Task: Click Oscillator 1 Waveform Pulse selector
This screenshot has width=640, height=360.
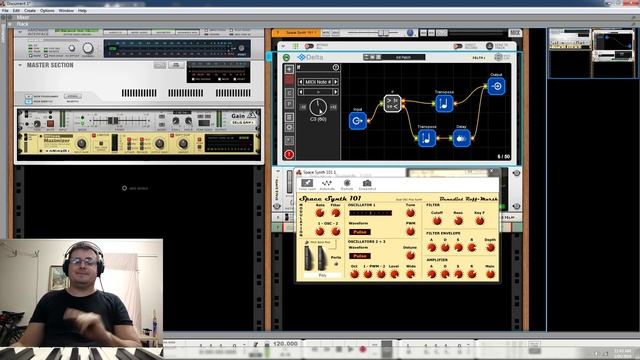Action: coord(360,232)
